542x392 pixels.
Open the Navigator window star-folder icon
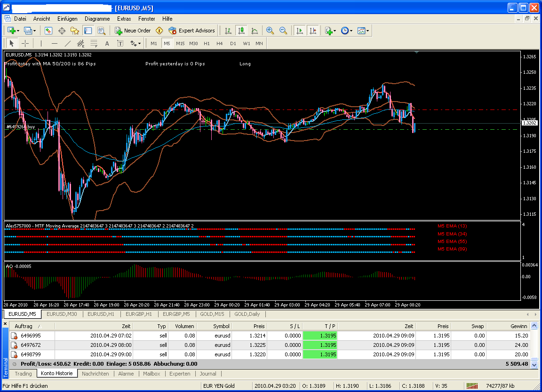74,31
